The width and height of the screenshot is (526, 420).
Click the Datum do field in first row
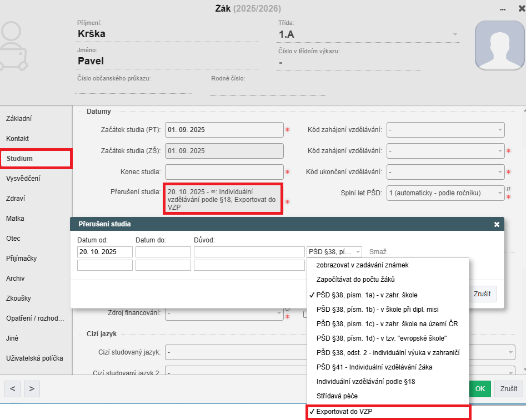[163, 252]
